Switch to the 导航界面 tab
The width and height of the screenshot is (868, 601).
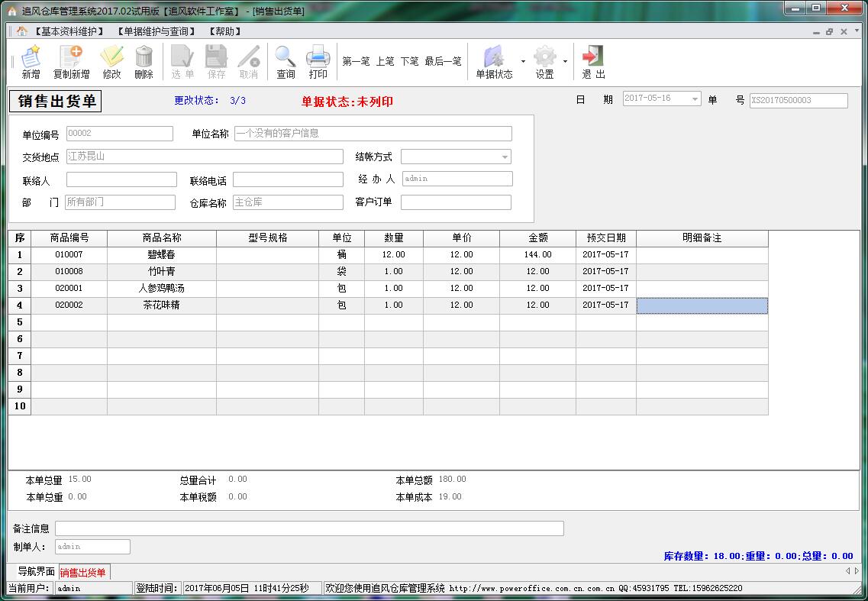click(x=36, y=572)
